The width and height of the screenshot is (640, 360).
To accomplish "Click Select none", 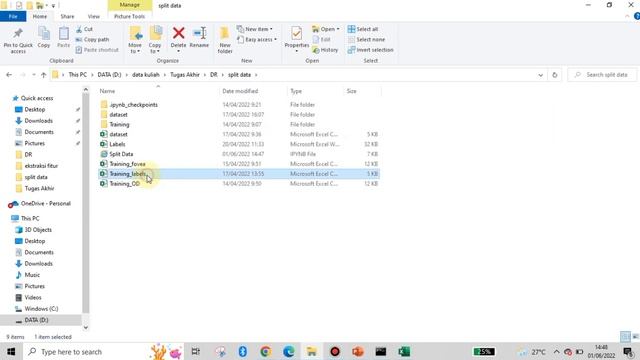I will [366, 40].
